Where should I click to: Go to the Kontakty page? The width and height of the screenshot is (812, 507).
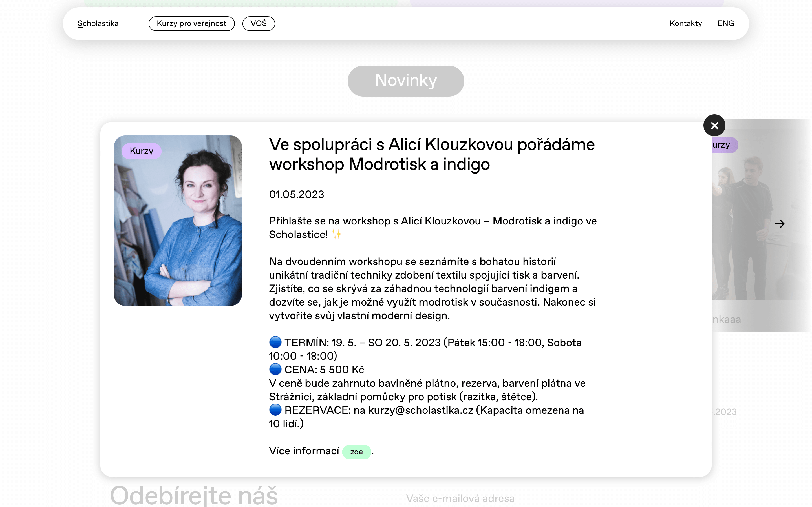click(x=686, y=23)
